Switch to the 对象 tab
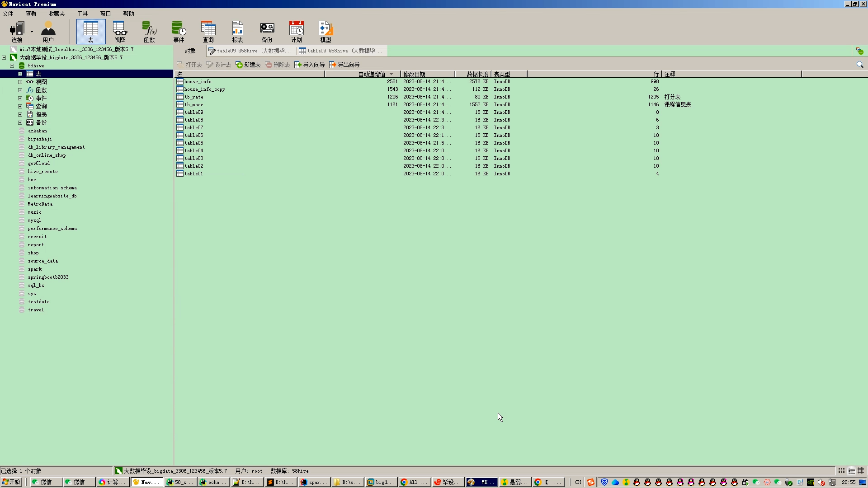 pyautogui.click(x=190, y=51)
